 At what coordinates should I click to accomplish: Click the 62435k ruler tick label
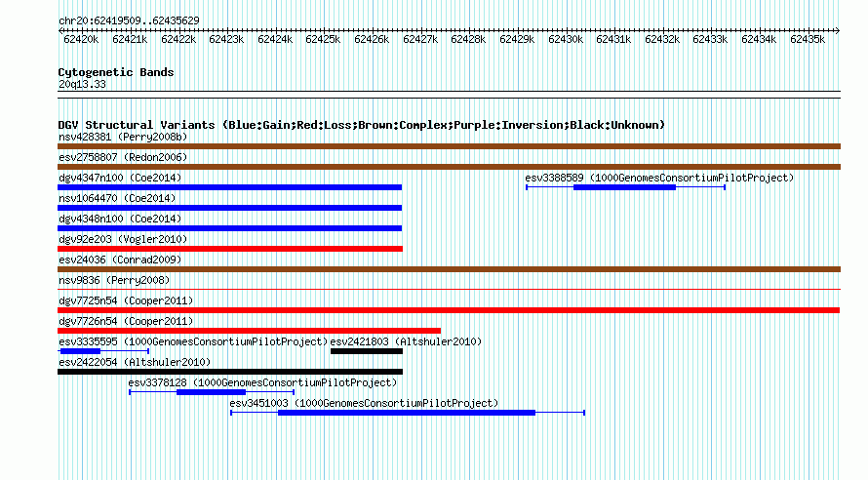pos(808,39)
